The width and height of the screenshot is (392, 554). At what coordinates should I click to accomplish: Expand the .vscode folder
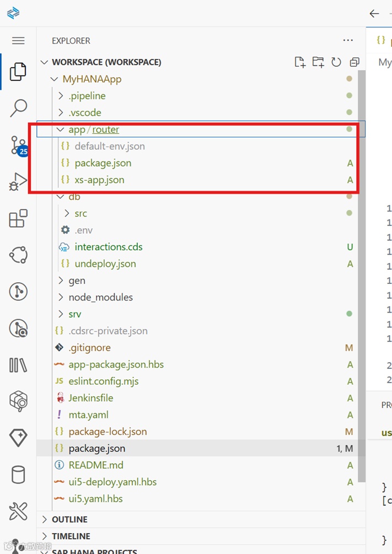click(x=61, y=112)
